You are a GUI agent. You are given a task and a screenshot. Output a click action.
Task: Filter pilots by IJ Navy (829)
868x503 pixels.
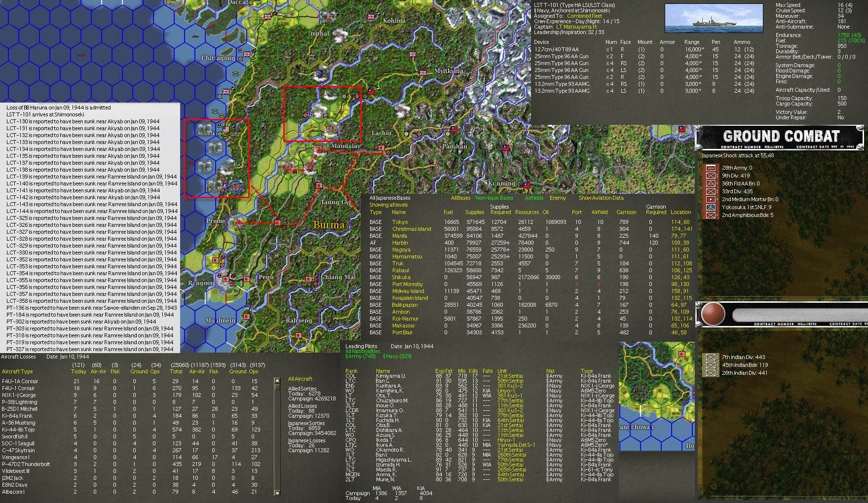tap(397, 356)
